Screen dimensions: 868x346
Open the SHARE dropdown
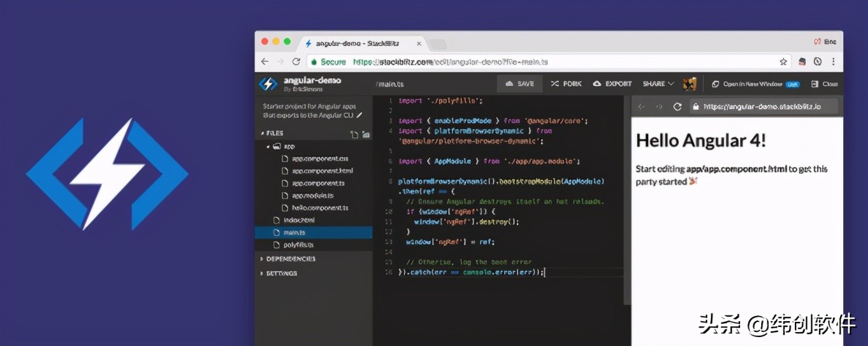(659, 84)
